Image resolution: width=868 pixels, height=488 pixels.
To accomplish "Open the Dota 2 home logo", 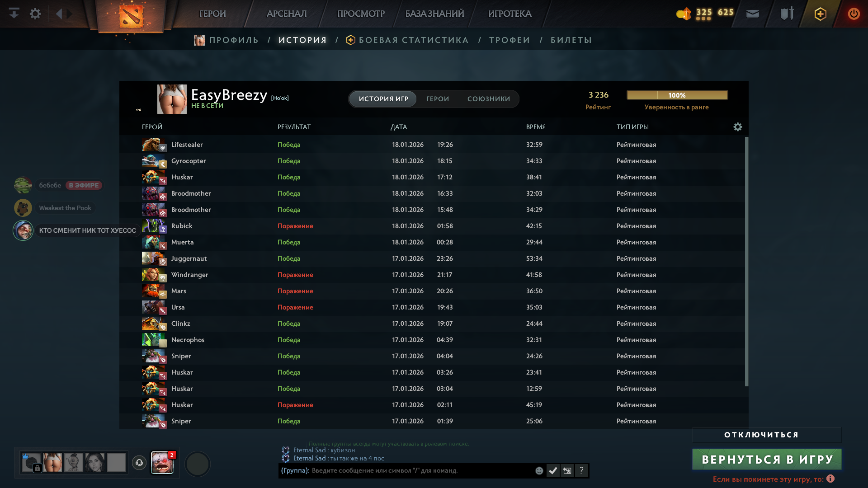I will [x=131, y=16].
